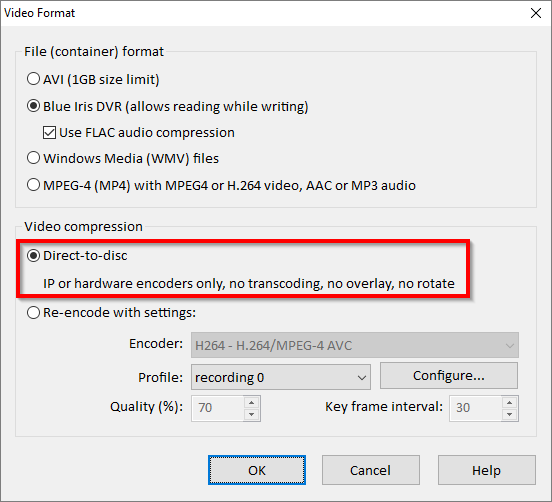Open the Encoder dropdown list
Screen dimensions: 552x502
pos(355,345)
